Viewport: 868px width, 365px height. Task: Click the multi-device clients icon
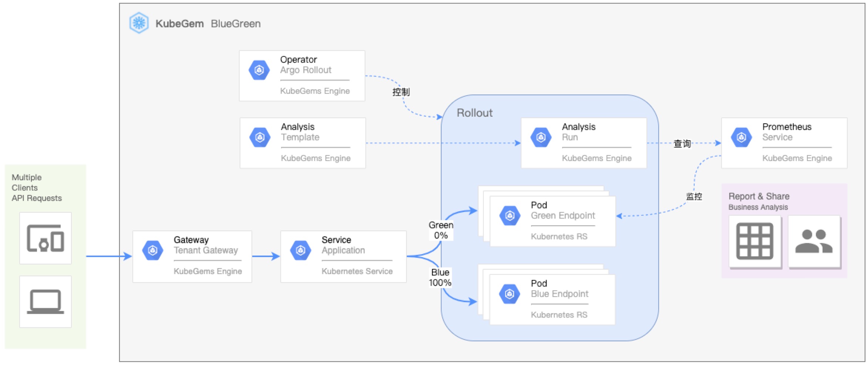pos(45,238)
